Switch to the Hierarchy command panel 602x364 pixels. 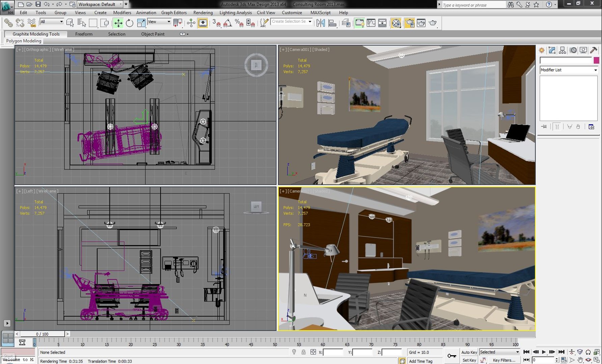tap(562, 50)
